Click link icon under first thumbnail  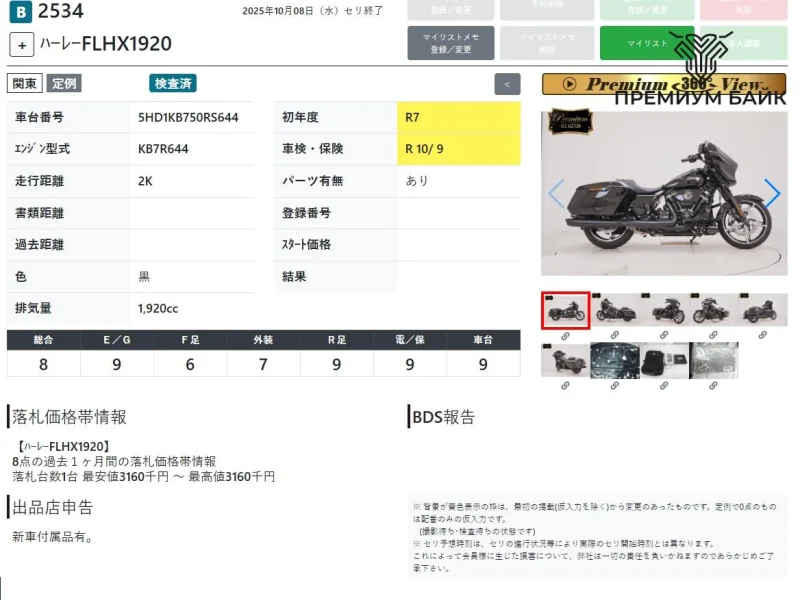[565, 335]
